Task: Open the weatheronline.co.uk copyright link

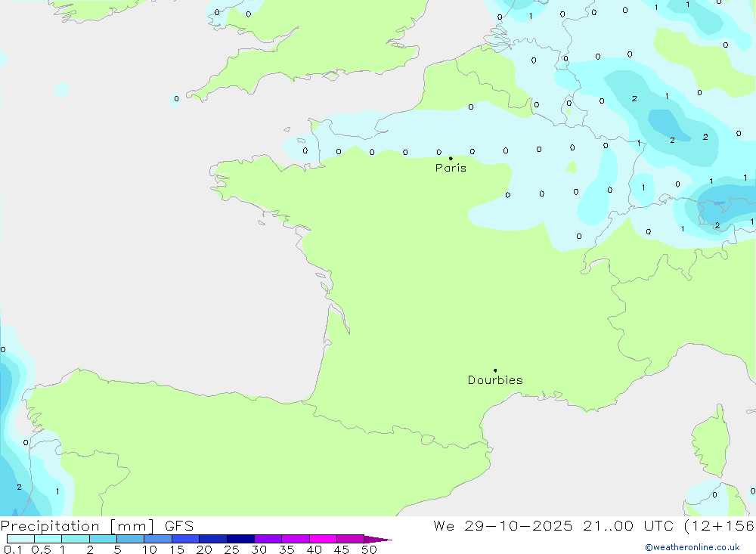Action: point(692,547)
